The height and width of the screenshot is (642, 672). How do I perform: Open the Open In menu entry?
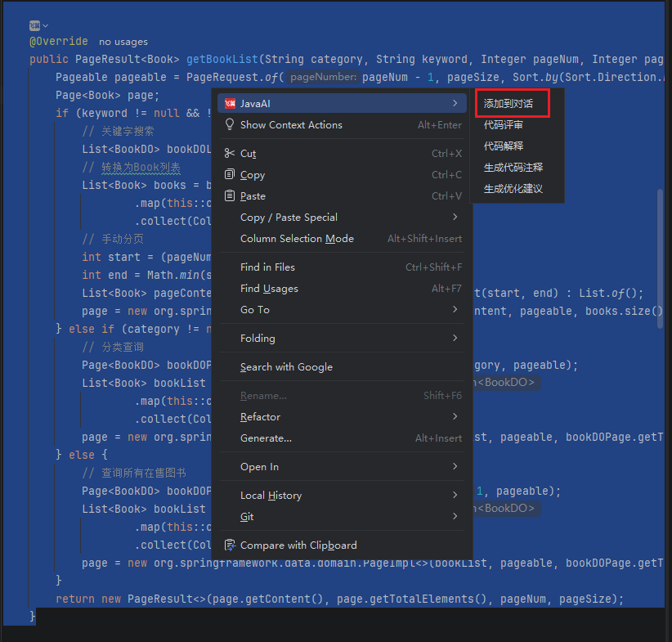(342, 467)
